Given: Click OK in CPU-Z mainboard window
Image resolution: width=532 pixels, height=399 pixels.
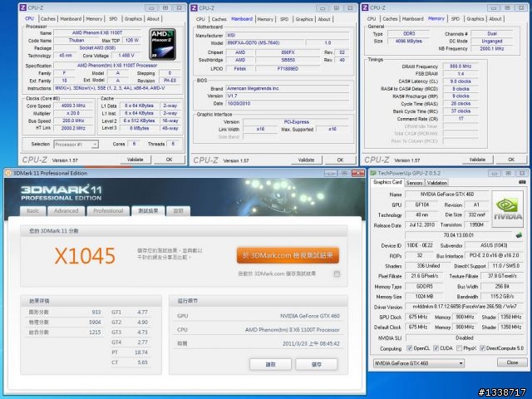Looking at the screenshot, I should click(340, 160).
